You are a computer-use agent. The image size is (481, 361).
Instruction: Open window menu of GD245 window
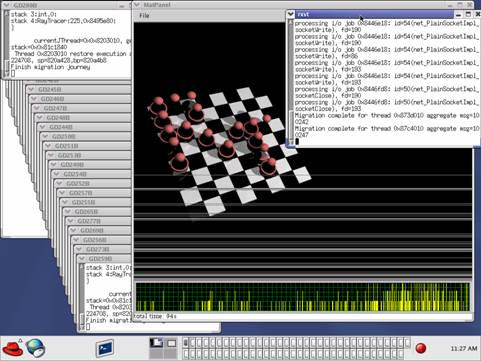(31, 89)
